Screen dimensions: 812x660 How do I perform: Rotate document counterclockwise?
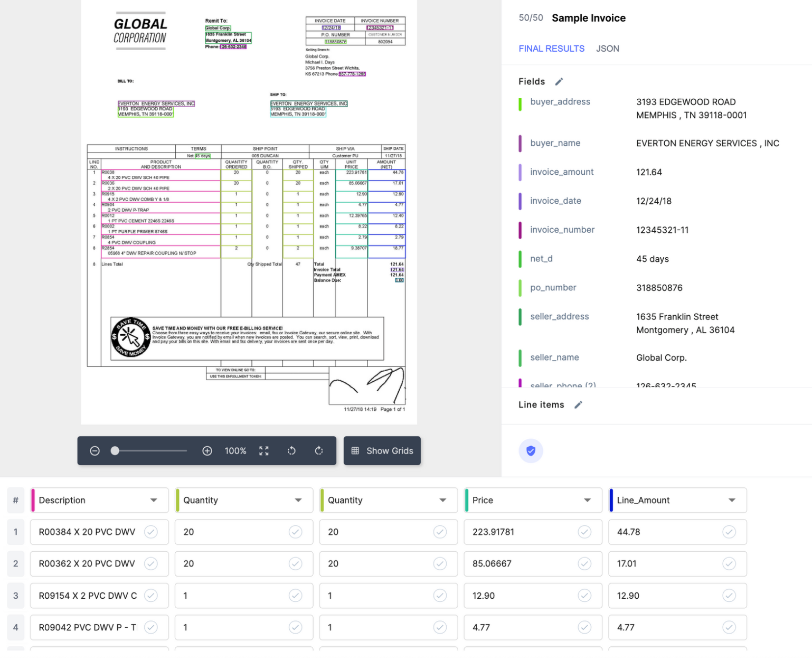291,450
